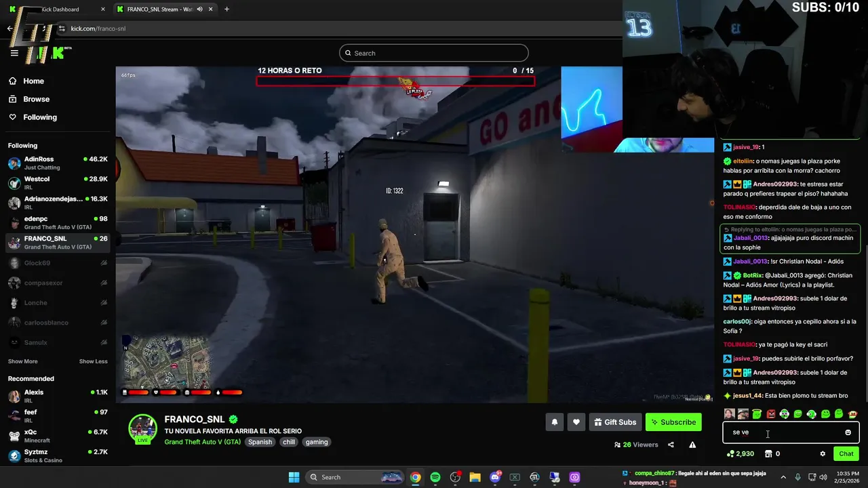Open the volume tray icon
Image resolution: width=868 pixels, height=488 pixels.
click(823, 477)
